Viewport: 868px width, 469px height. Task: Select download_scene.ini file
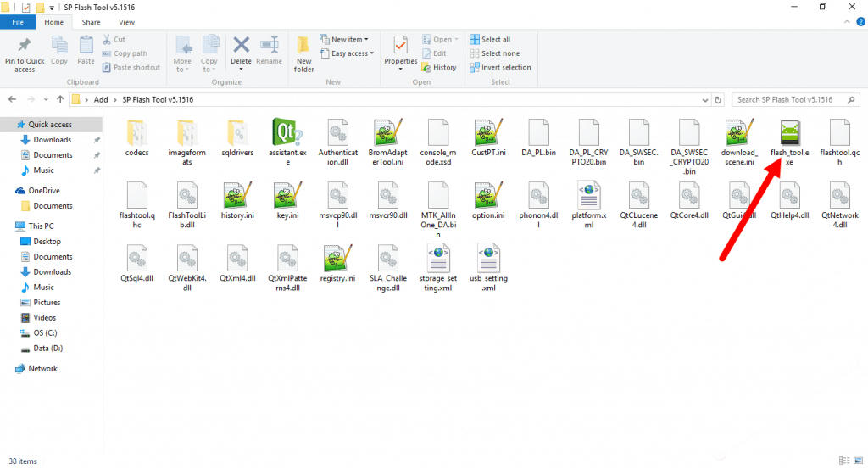739,133
